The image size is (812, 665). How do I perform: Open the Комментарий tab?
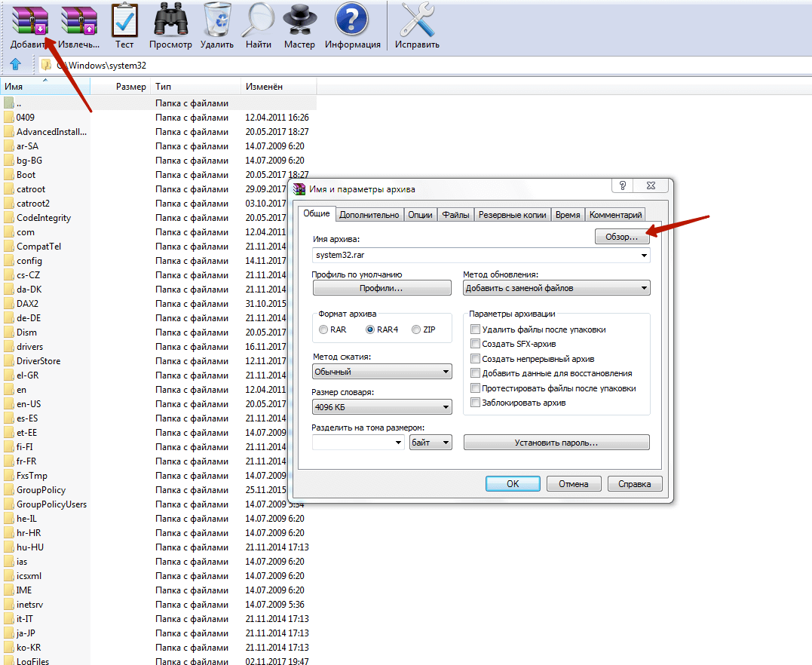click(615, 215)
